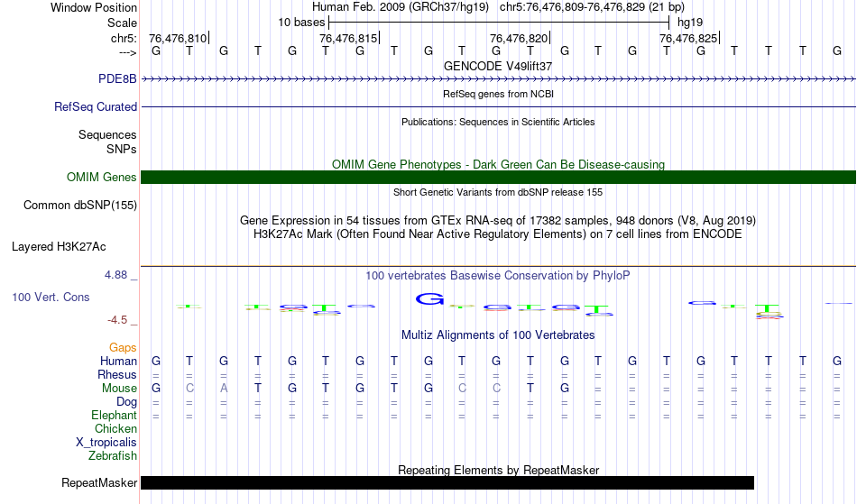Click the Sequences label
The width and height of the screenshot is (857, 504).
pos(107,135)
